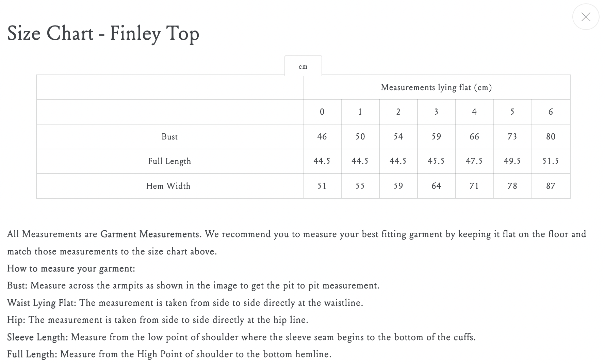Click the Size Chart - Finley Top heading
The height and width of the screenshot is (364, 605).
[103, 34]
